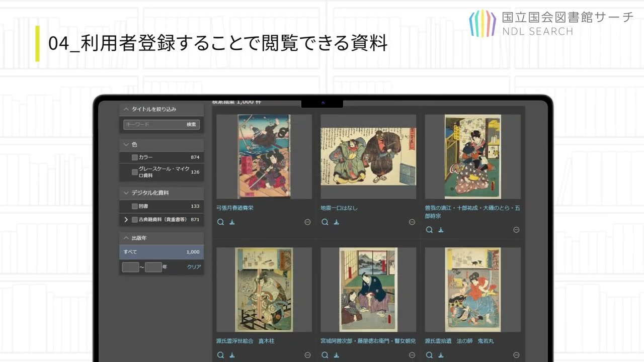
Task: Check the 古典籍資料（貴重書等） checkbox
Action: click(x=134, y=220)
